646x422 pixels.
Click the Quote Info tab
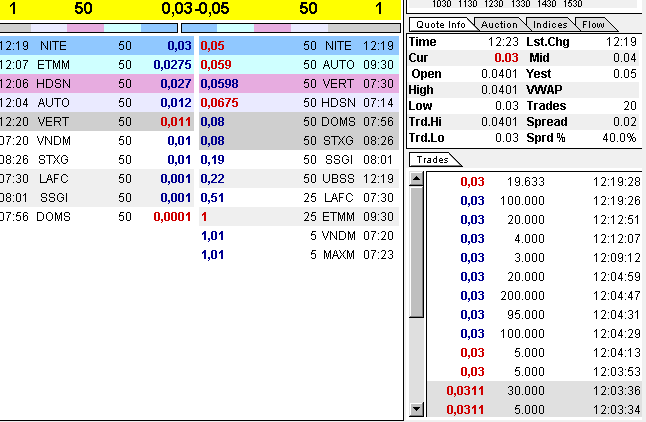pyautogui.click(x=440, y=24)
